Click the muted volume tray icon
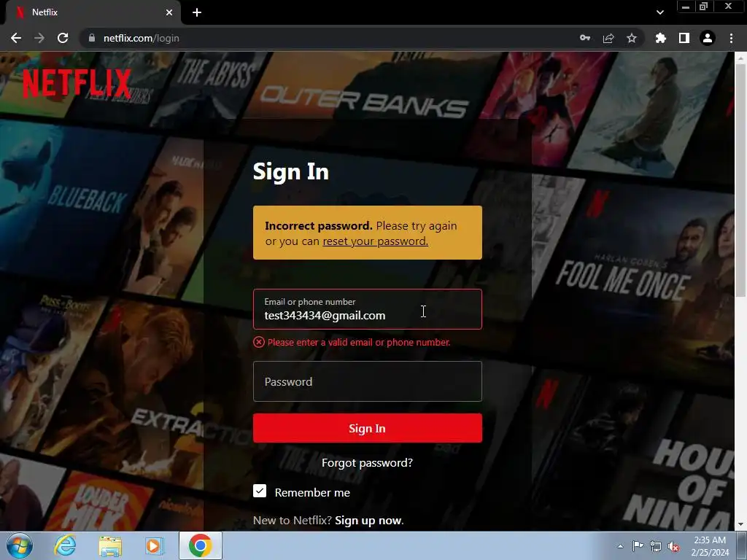The image size is (747, 560). [673, 546]
